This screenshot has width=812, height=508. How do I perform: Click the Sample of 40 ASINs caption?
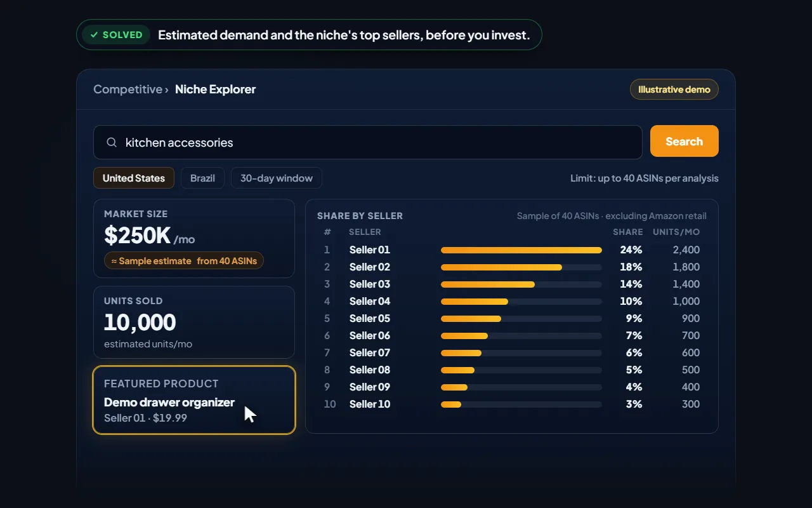tap(612, 216)
